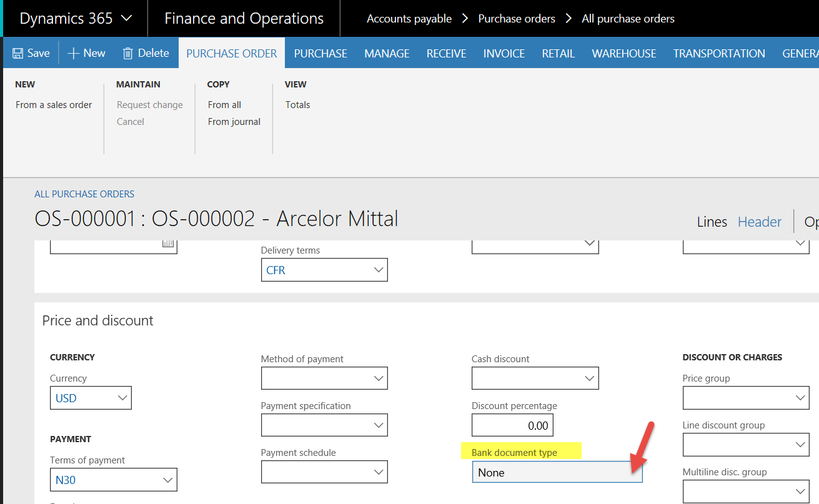This screenshot has width=819, height=504.
Task: Click the Save disk icon
Action: point(18,53)
